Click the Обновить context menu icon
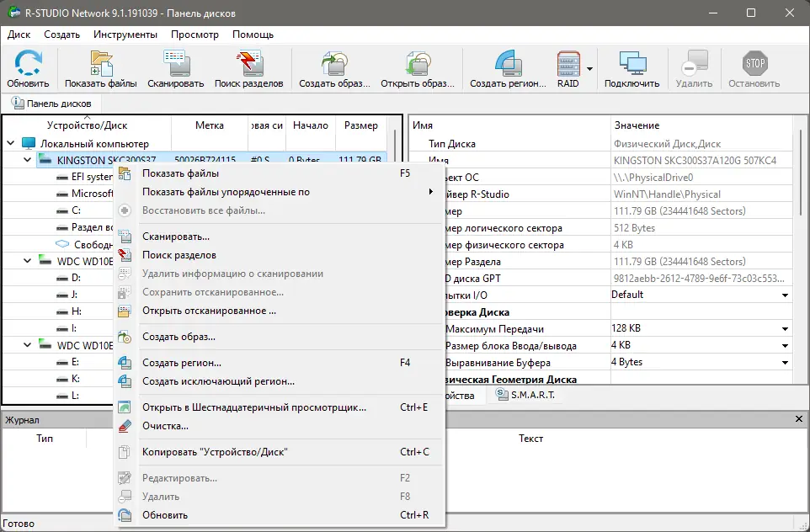 (x=125, y=515)
